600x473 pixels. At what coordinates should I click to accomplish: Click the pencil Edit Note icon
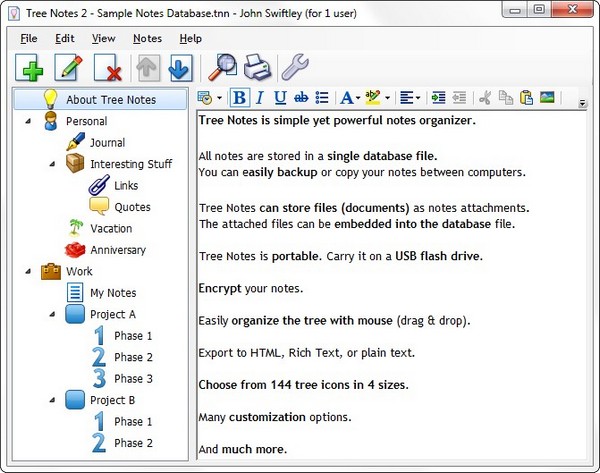(68, 68)
